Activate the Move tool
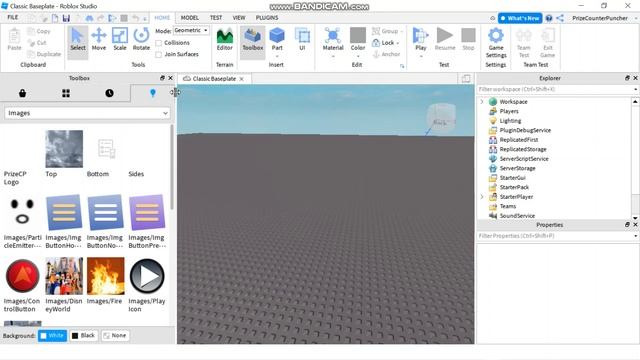 (x=99, y=40)
